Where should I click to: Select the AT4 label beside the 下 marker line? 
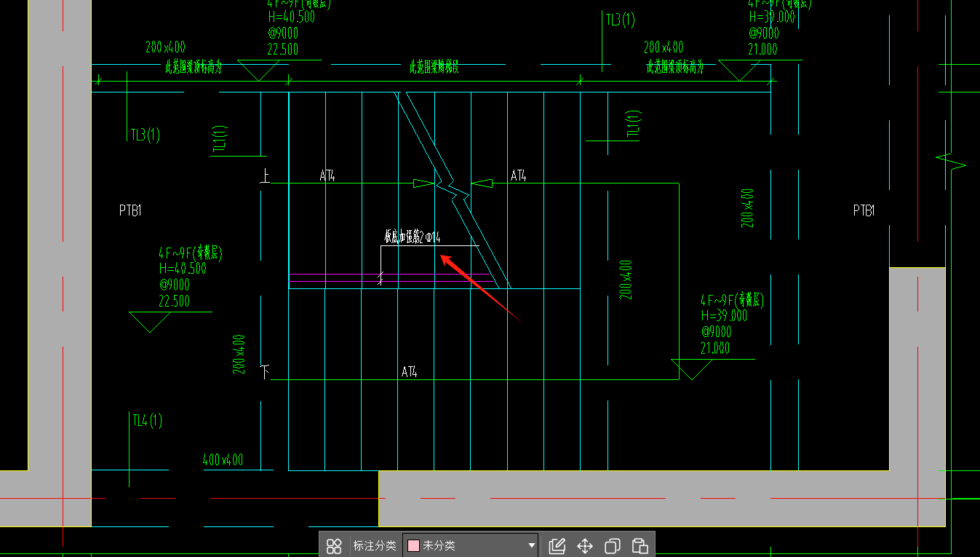[x=410, y=372]
